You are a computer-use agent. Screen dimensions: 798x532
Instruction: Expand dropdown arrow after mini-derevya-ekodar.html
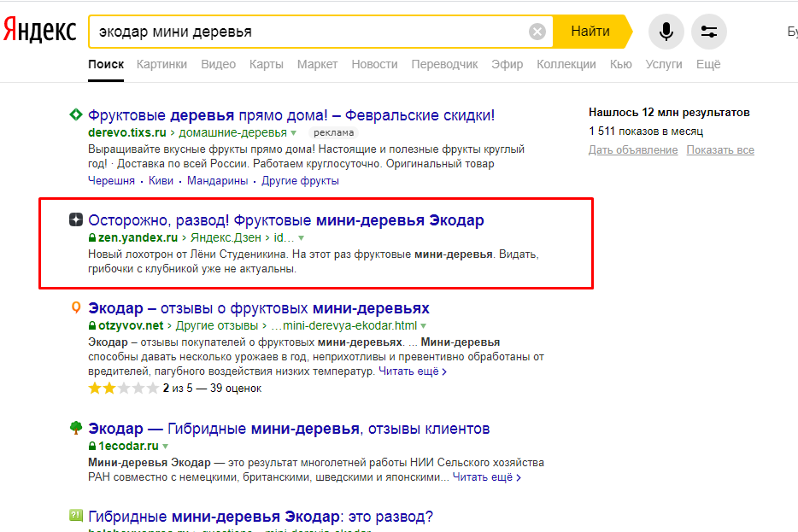(x=424, y=326)
